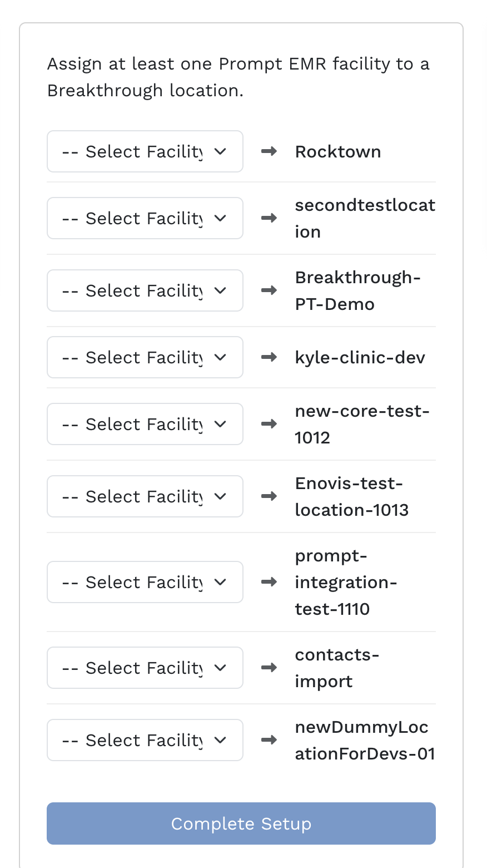Image resolution: width=487 pixels, height=868 pixels.
Task: Click the Rocktown location label
Action: tap(338, 151)
